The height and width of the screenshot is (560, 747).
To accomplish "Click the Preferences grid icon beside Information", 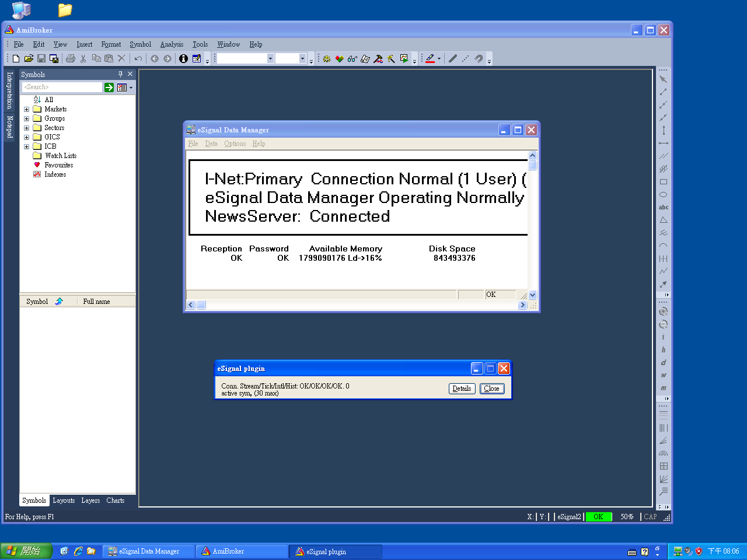I will pos(197,58).
